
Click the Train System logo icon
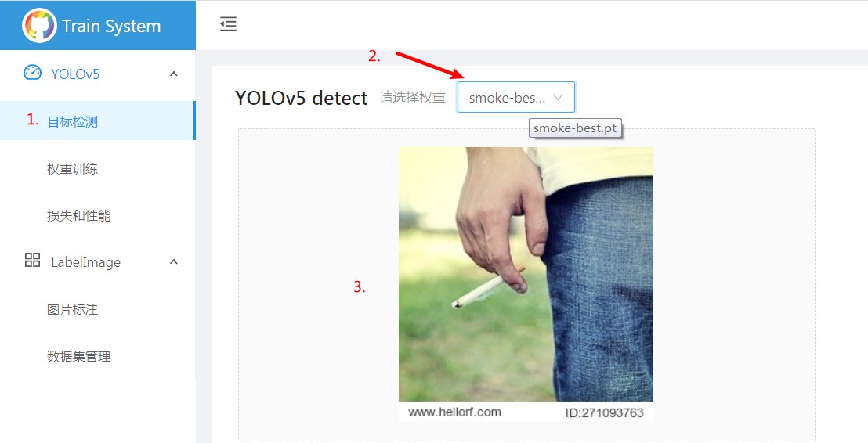(38, 25)
